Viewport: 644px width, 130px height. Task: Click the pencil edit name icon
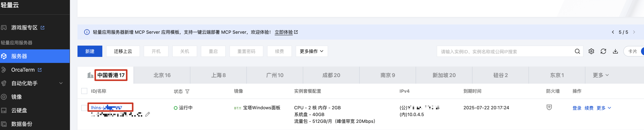point(148,115)
